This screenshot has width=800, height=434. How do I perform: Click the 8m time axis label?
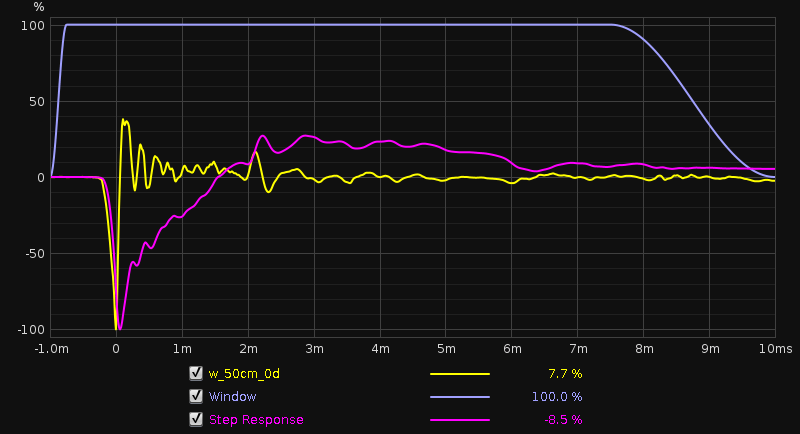click(644, 349)
